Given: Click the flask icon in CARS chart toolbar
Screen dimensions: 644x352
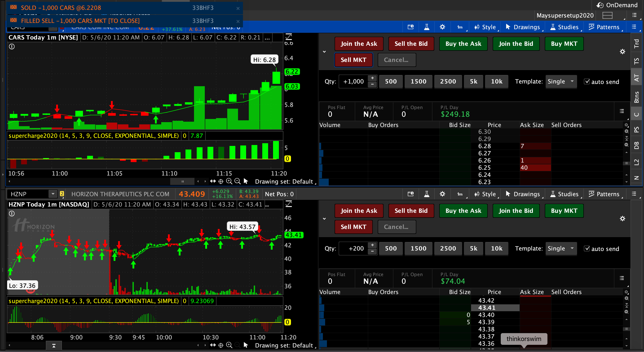Looking at the screenshot, I should point(426,27).
